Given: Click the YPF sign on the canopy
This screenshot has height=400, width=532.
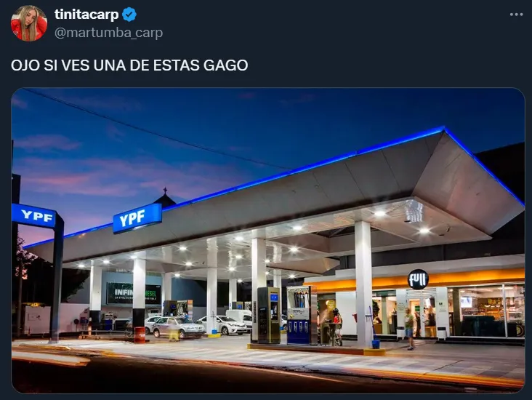Looking at the screenshot, I should [137, 218].
